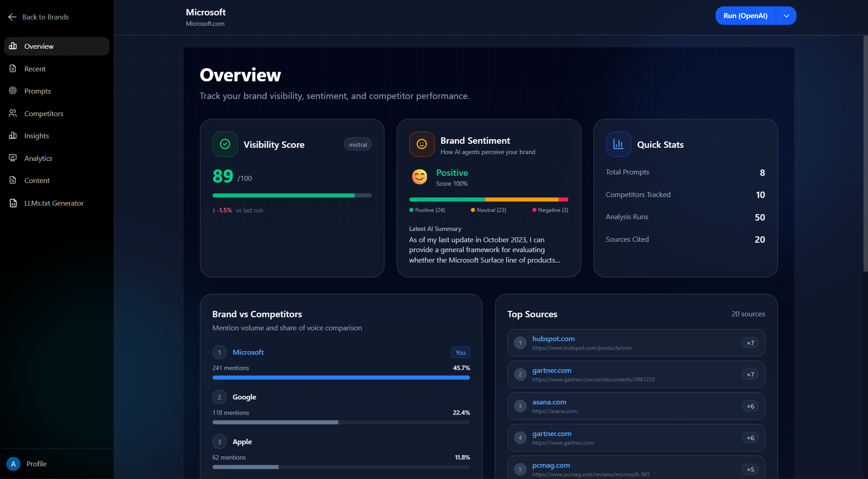Click rank badge 2 next to Google

219,397
